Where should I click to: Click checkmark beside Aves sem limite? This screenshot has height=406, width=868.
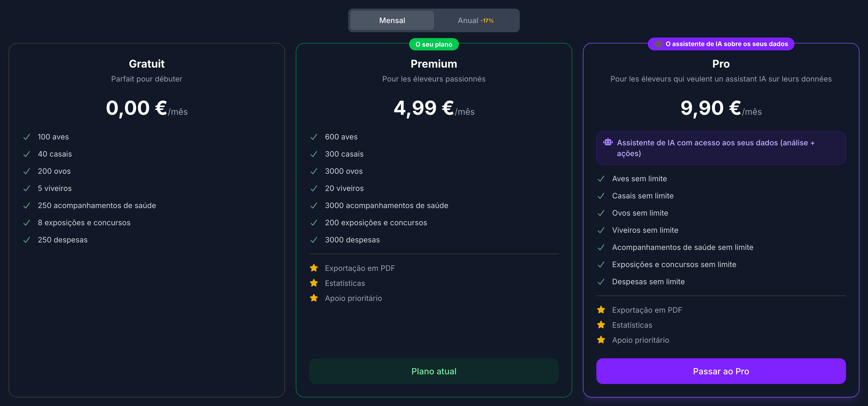(x=601, y=179)
